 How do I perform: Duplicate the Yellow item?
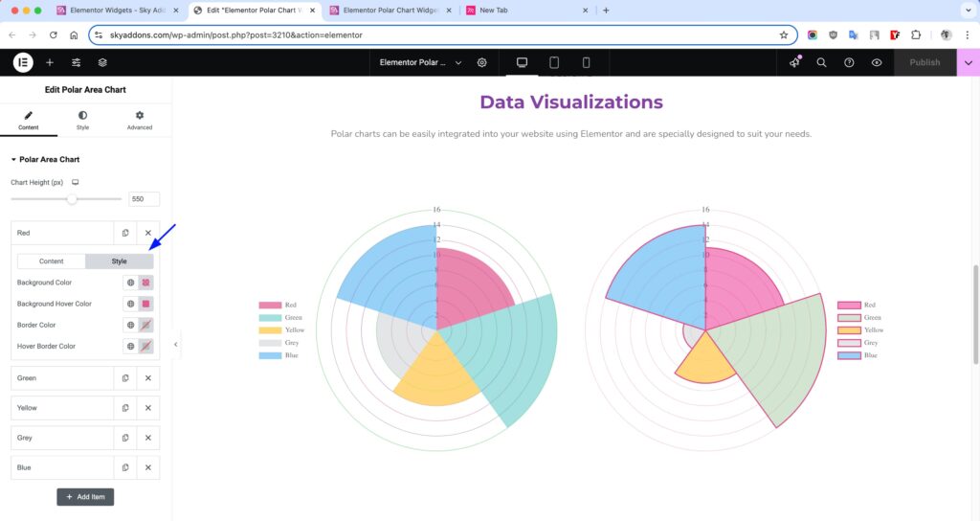(x=125, y=408)
